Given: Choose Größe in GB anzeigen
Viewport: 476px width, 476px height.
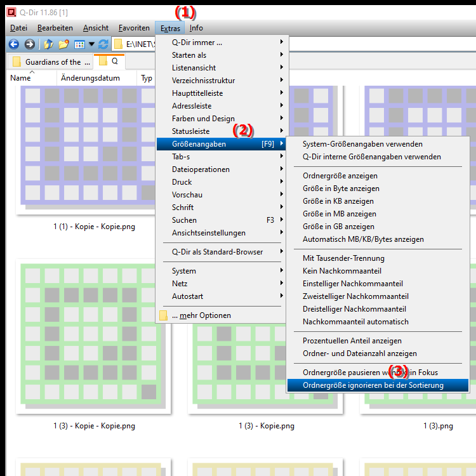Looking at the screenshot, I should (378, 227).
